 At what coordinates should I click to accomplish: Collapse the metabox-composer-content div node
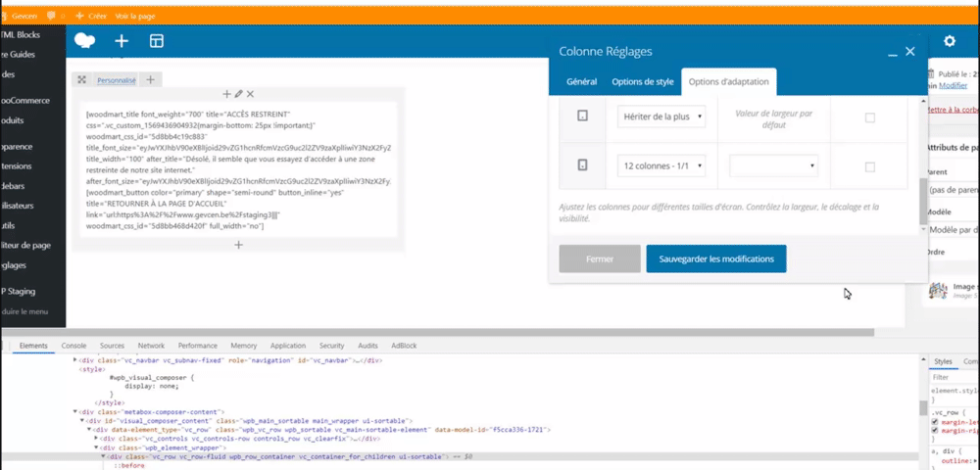point(75,412)
